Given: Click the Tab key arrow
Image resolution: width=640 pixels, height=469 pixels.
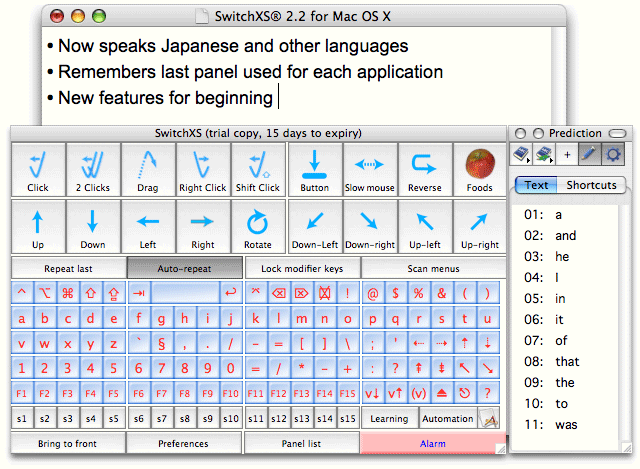Looking at the screenshot, I should click(x=139, y=293).
